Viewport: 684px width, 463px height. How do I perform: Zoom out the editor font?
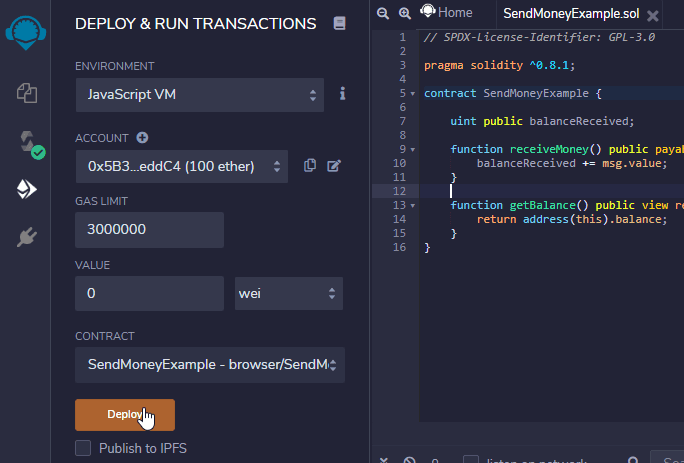point(383,13)
